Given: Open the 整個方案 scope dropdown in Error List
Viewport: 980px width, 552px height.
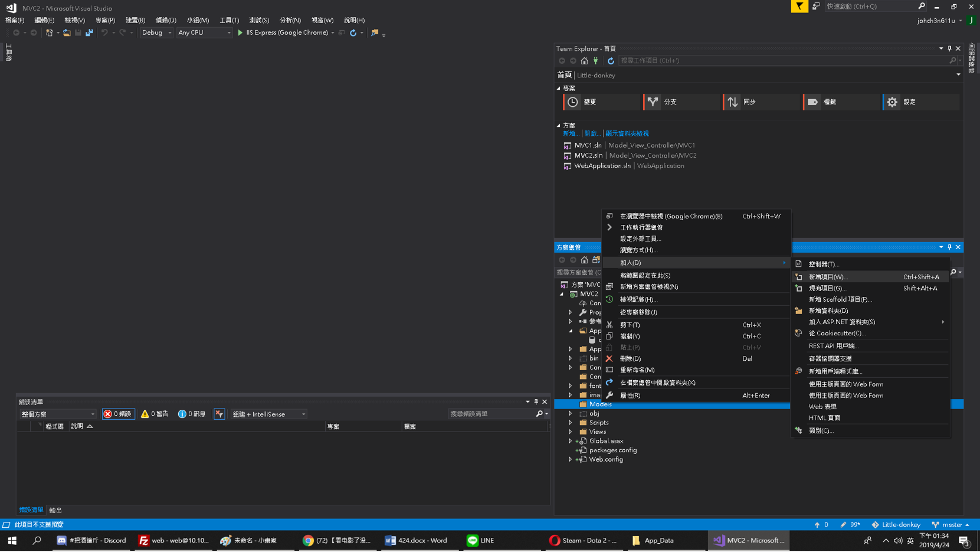Looking at the screenshot, I should pyautogui.click(x=57, y=414).
